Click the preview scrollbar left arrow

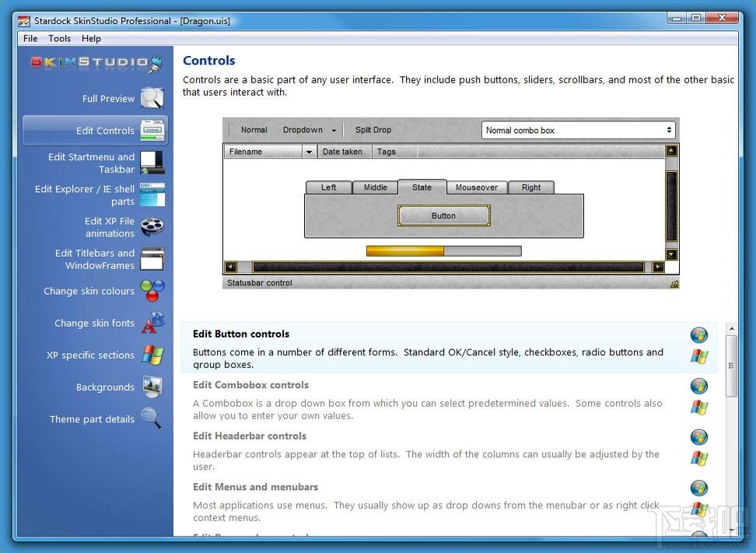pyautogui.click(x=230, y=267)
